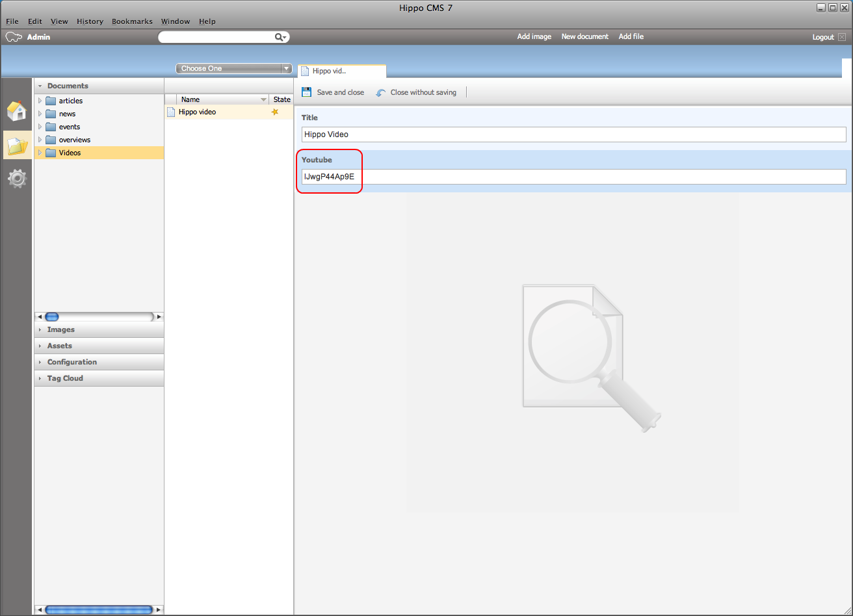Select the Videos folder in the tree

[70, 153]
